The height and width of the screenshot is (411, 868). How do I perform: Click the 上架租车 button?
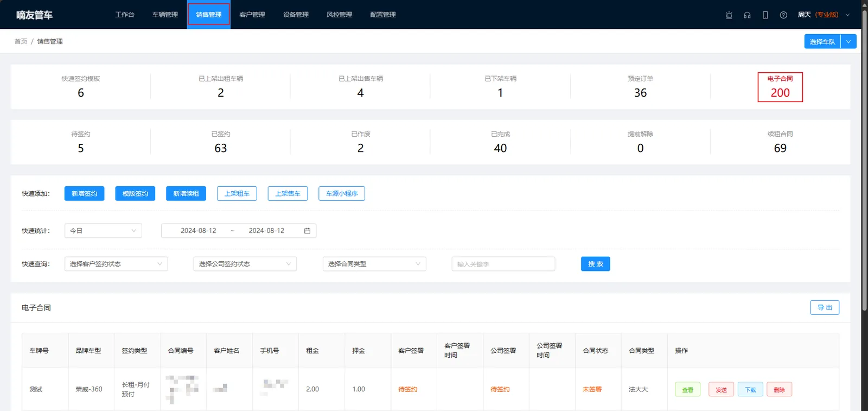[237, 193]
